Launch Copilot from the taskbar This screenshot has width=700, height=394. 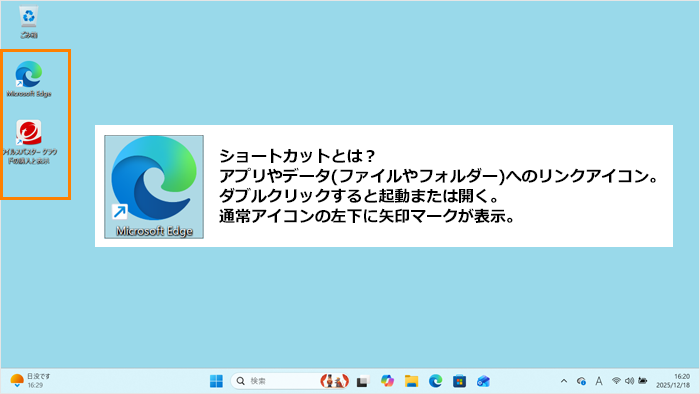click(387, 381)
